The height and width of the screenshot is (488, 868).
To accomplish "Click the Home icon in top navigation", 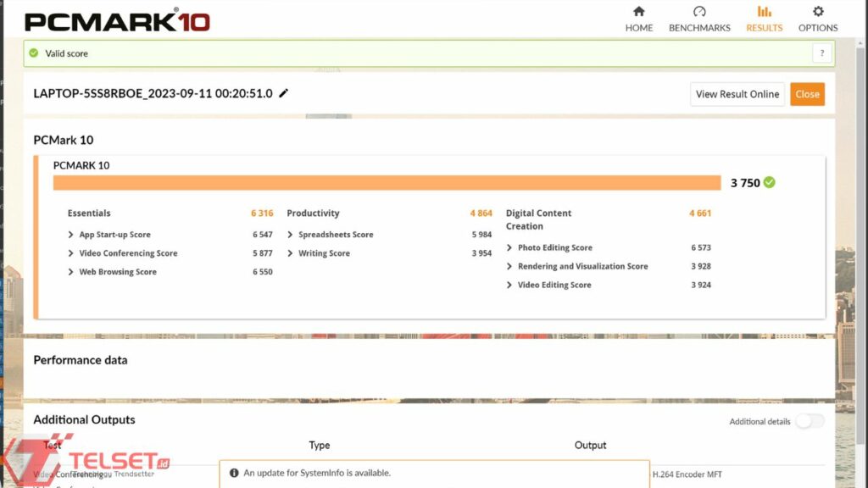I will [x=638, y=12].
